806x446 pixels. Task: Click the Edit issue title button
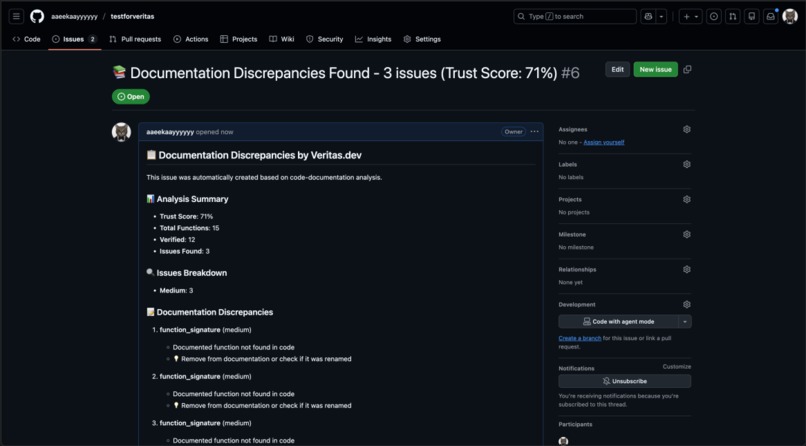(617, 69)
